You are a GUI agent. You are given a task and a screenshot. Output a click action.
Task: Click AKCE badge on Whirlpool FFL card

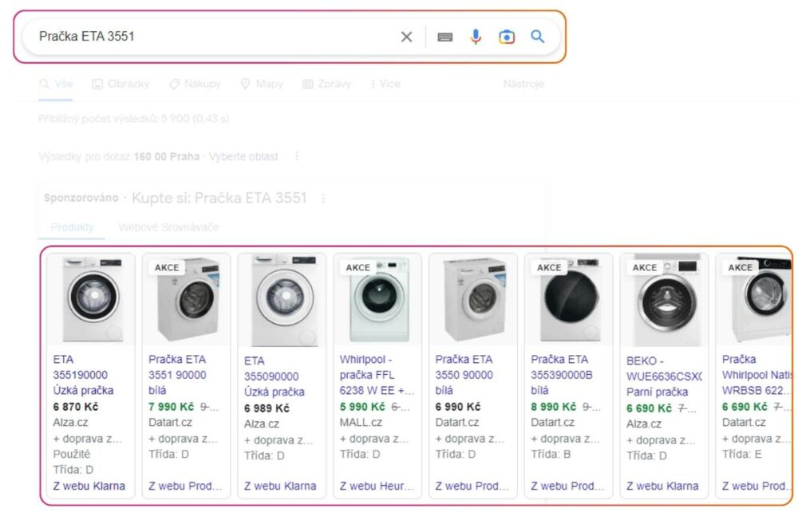tap(358, 267)
